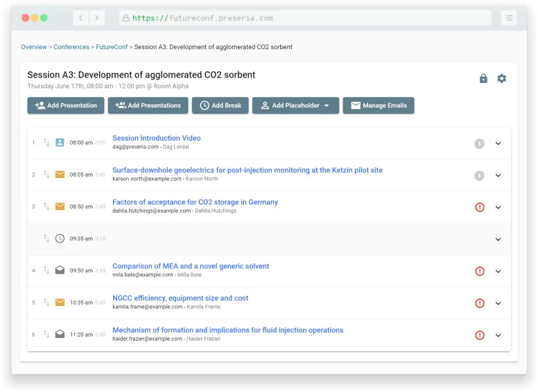Expand the Mechanism of formation row

coord(498,335)
